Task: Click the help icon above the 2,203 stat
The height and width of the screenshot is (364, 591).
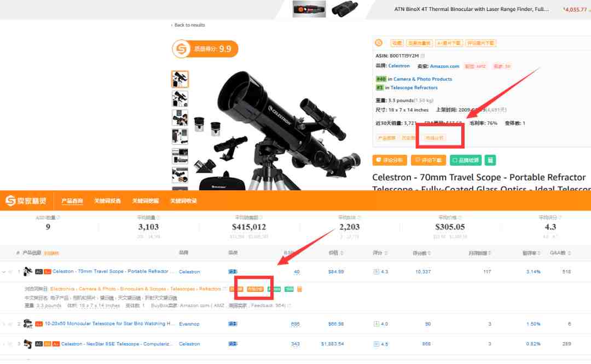Action: pyautogui.click(x=359, y=218)
